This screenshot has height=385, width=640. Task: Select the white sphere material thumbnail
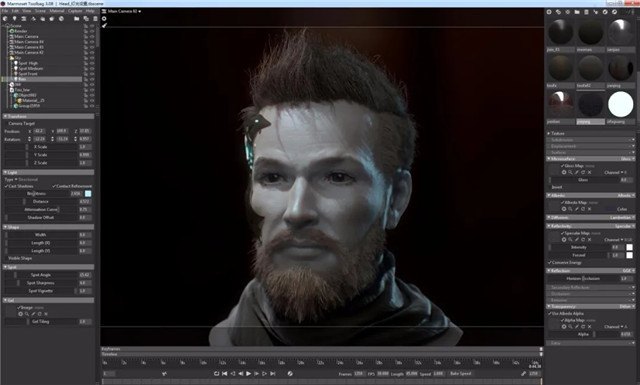620,104
